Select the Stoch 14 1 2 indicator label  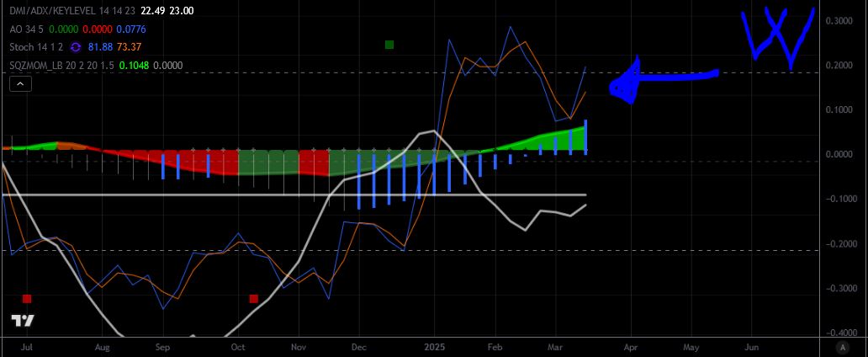[x=36, y=47]
